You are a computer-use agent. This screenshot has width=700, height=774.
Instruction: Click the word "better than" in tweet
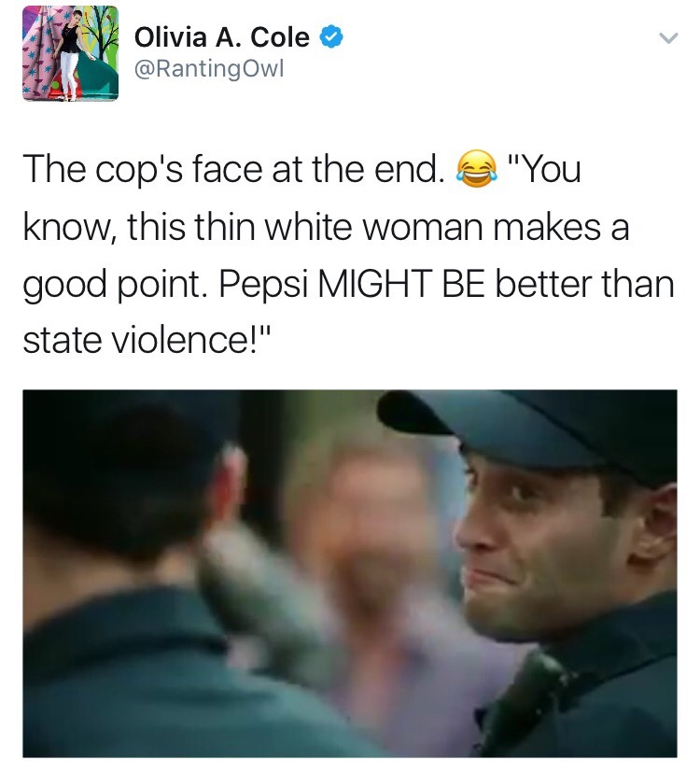click(x=585, y=284)
